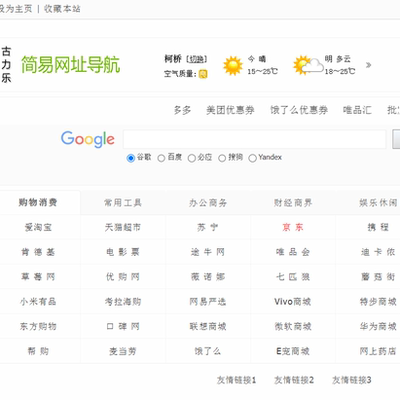This screenshot has height=400, width=400.
Task: Open the 天猫超市 link
Action: 123,227
